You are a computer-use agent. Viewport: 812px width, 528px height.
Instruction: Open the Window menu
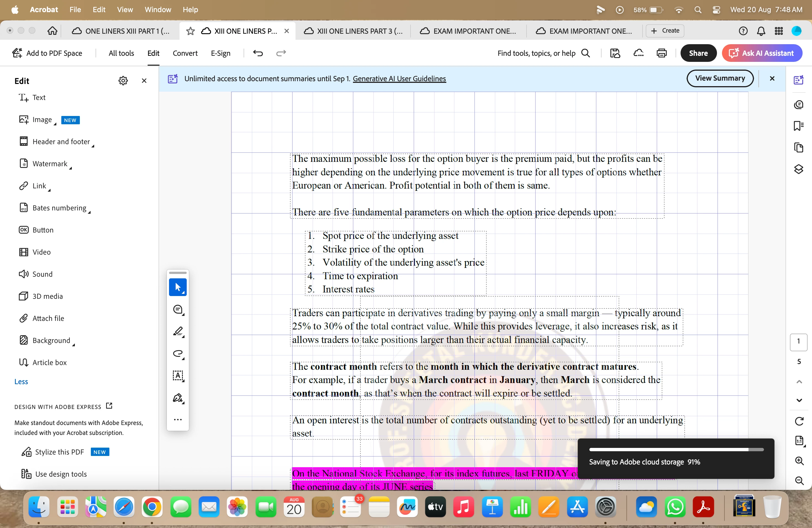point(158,10)
